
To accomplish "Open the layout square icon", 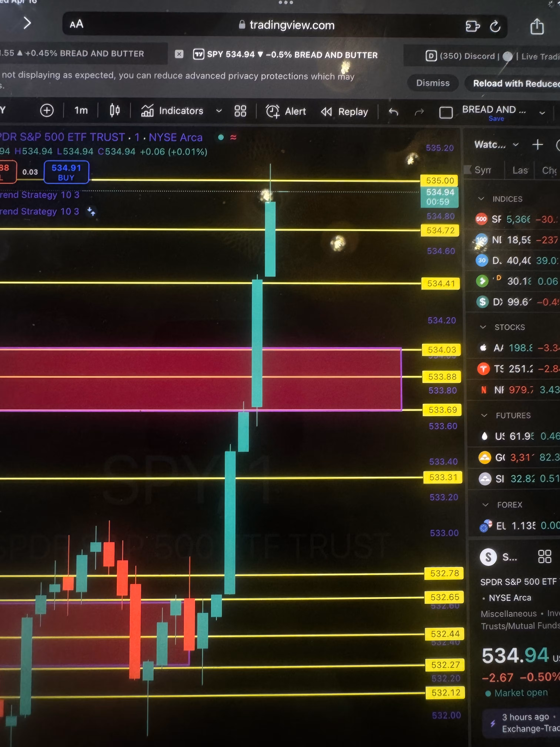I will (446, 112).
